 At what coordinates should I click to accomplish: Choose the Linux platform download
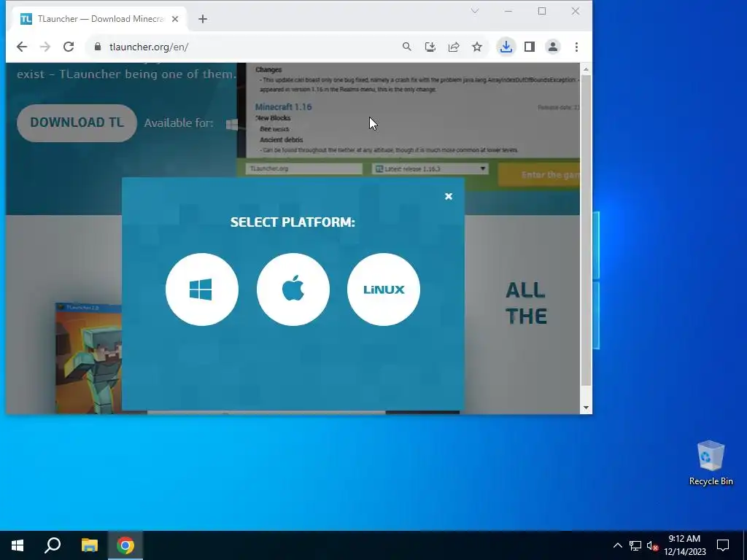coord(384,289)
